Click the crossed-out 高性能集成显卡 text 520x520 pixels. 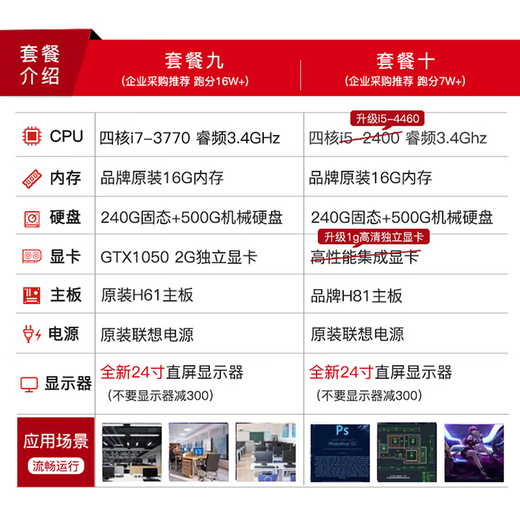[365, 257]
